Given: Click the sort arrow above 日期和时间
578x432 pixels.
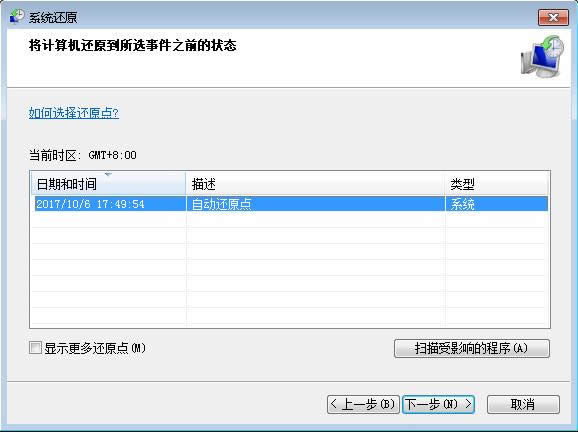Looking at the screenshot, I should (x=108, y=174).
